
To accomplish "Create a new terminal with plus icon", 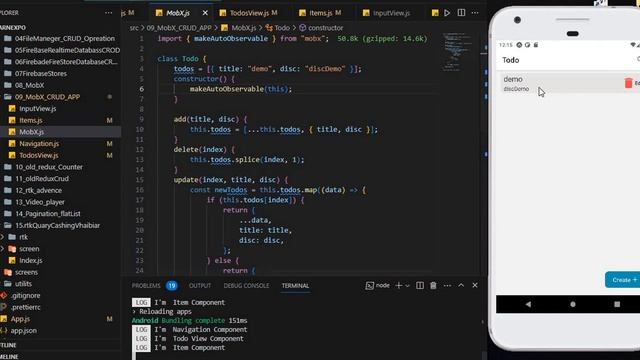I will click(398, 286).
